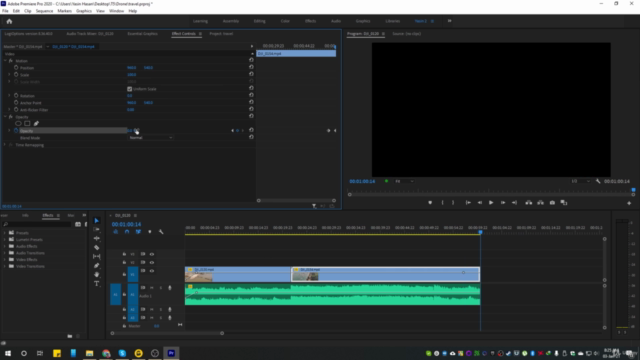Switch to the Essential Graphics tab
This screenshot has width=640, height=360.
point(142,33)
